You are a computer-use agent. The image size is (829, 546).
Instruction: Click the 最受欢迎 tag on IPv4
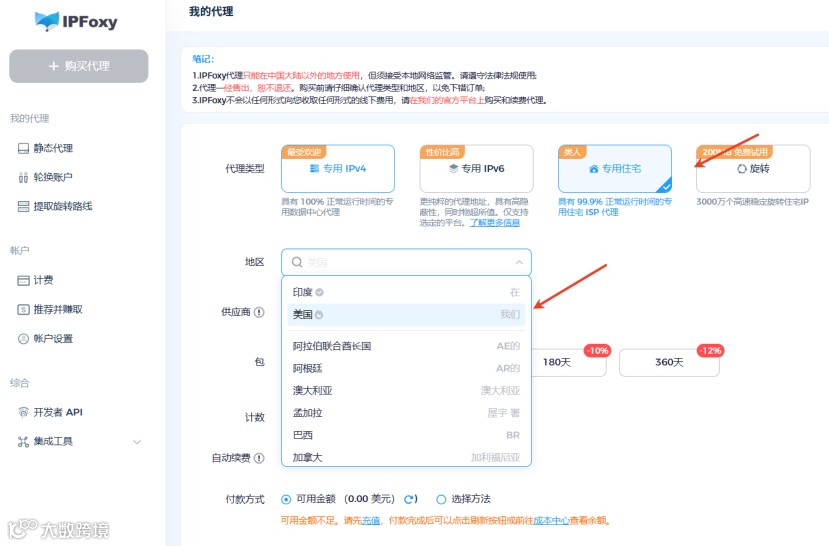(304, 152)
